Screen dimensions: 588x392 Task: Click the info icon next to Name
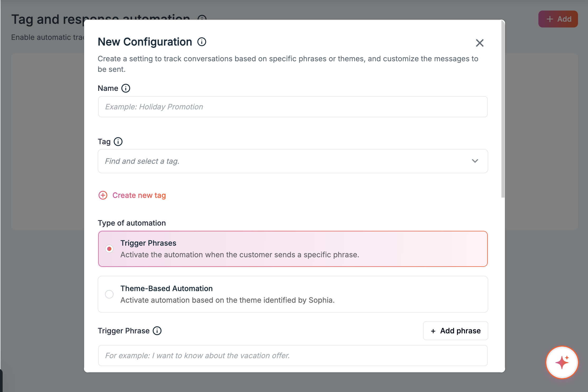click(x=126, y=88)
